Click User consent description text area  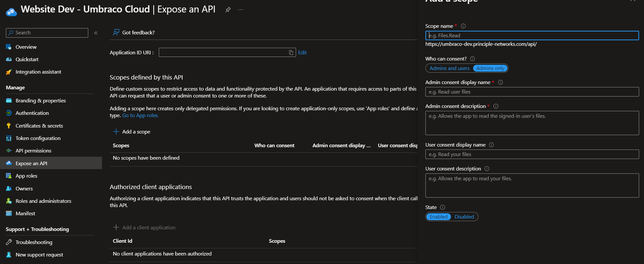tap(532, 185)
